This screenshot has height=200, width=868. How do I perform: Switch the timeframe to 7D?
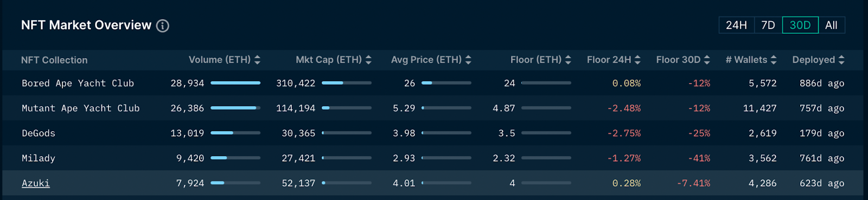[x=768, y=25]
